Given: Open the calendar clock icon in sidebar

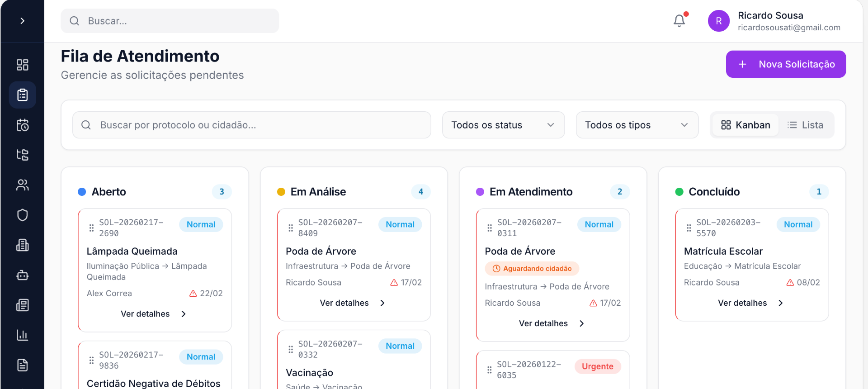Looking at the screenshot, I should pyautogui.click(x=22, y=125).
